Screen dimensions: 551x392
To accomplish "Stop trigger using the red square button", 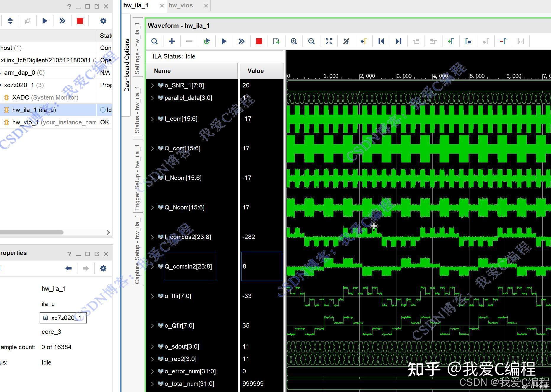I will (x=259, y=41).
